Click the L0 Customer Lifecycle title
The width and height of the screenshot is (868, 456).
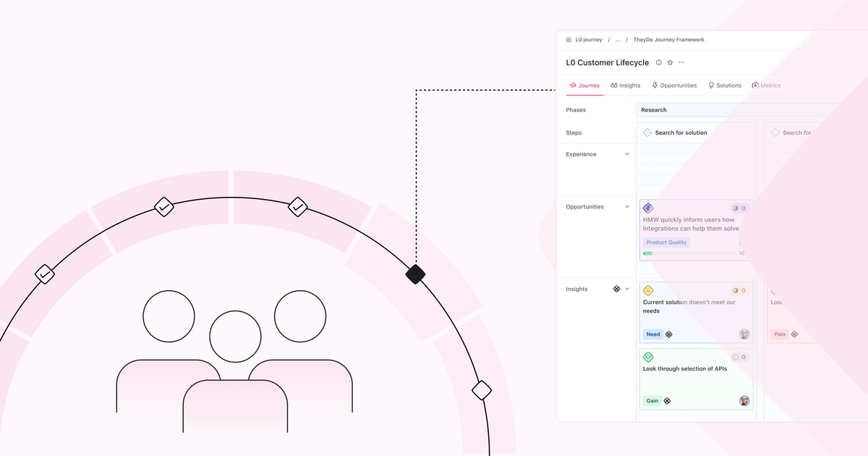608,63
